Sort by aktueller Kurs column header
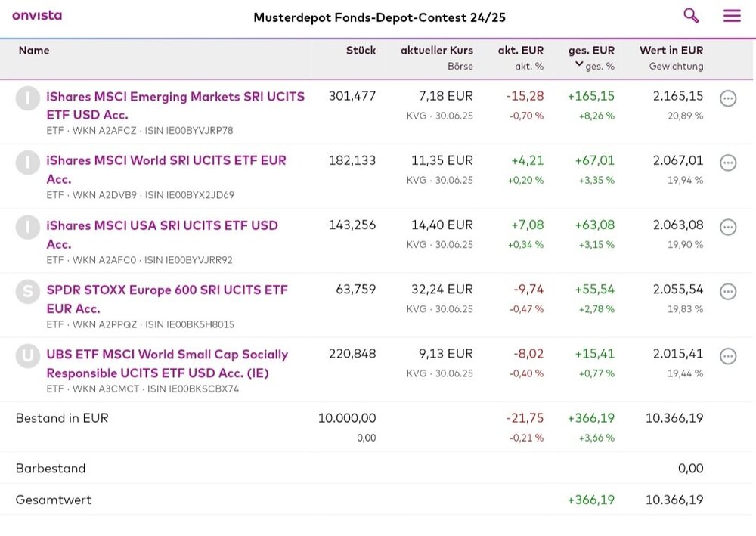Image resolution: width=756 pixels, height=536 pixels. coord(437,51)
